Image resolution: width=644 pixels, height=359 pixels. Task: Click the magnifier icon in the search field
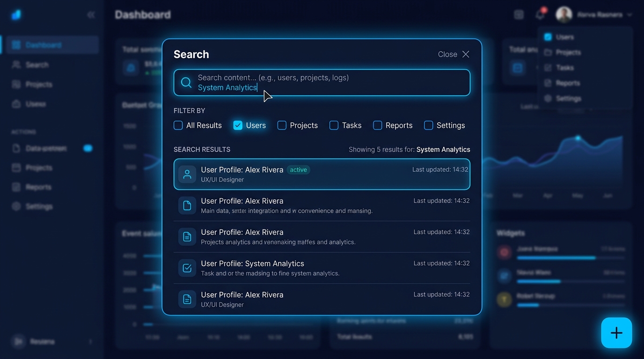click(186, 83)
